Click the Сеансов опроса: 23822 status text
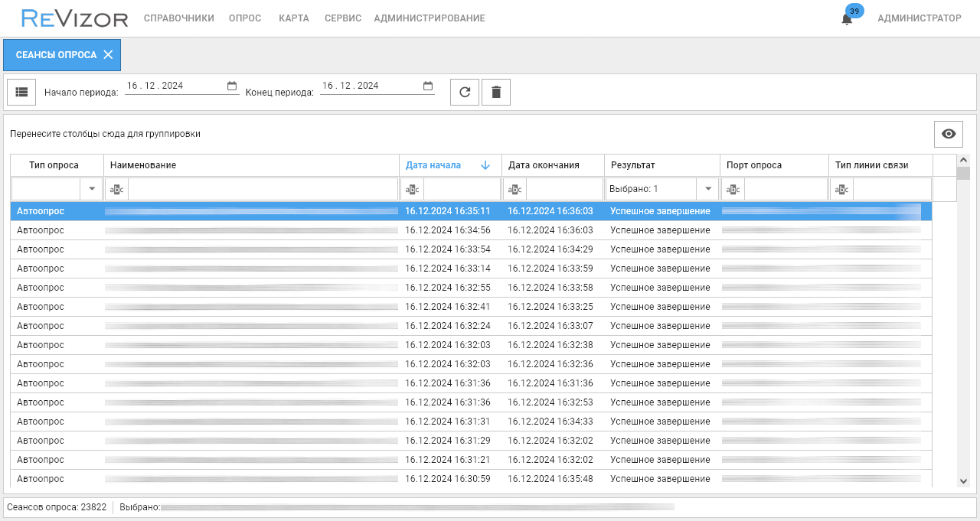Viewport: 980px width, 521px height. [57, 506]
